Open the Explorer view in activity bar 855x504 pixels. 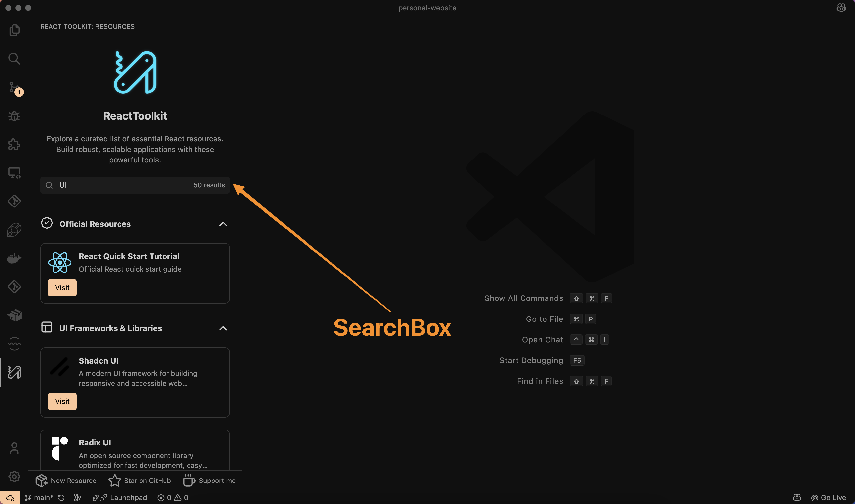[14, 30]
